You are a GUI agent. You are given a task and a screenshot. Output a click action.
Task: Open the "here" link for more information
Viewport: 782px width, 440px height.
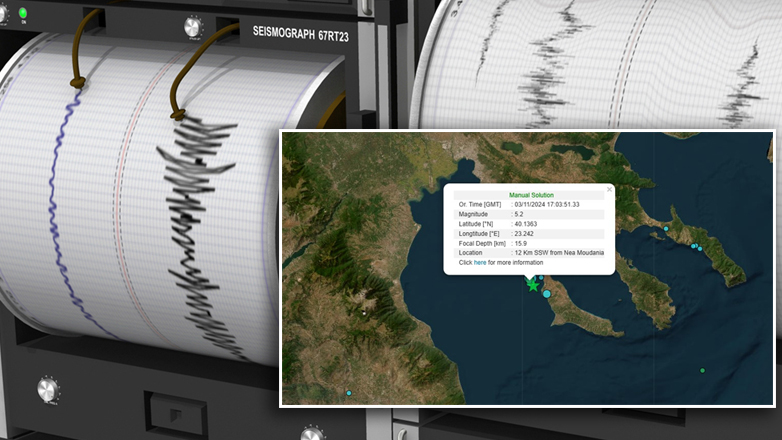click(x=480, y=262)
